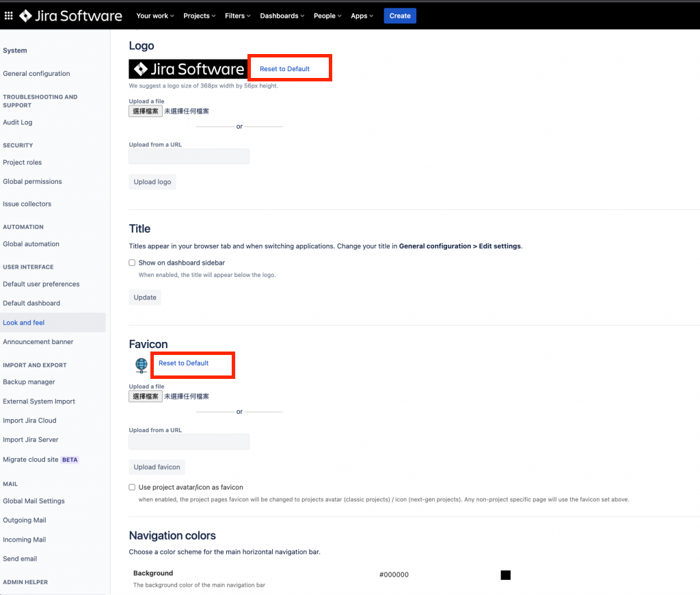Open Default dashboard settings

click(x=31, y=303)
